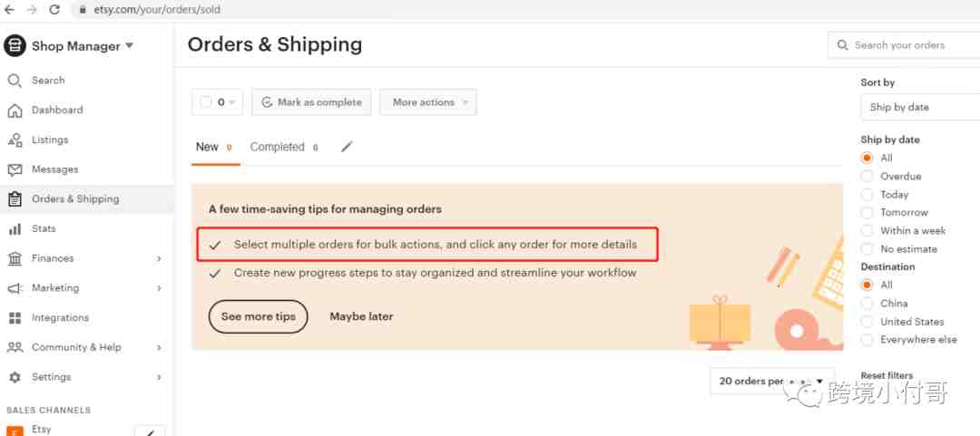Viewport: 980px width, 436px height.
Task: Click the Finances bank building icon
Action: [x=15, y=258]
